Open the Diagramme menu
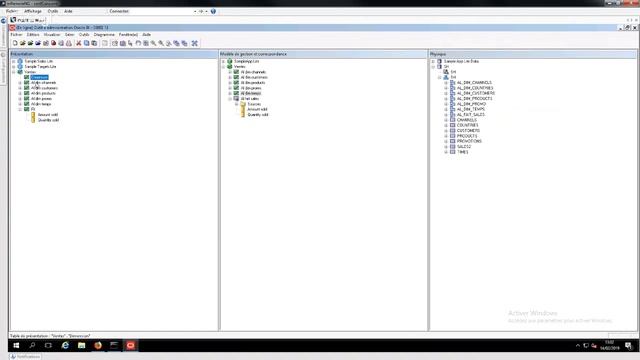The image size is (640, 360). point(104,35)
